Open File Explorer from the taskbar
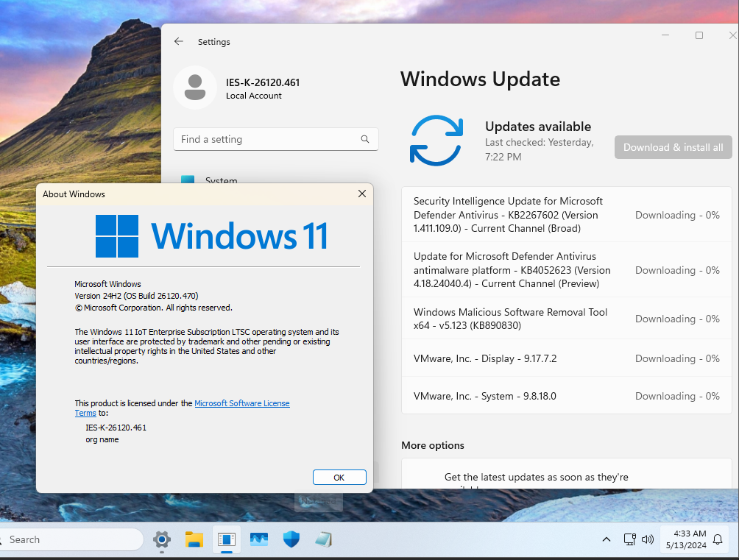 pos(194,539)
